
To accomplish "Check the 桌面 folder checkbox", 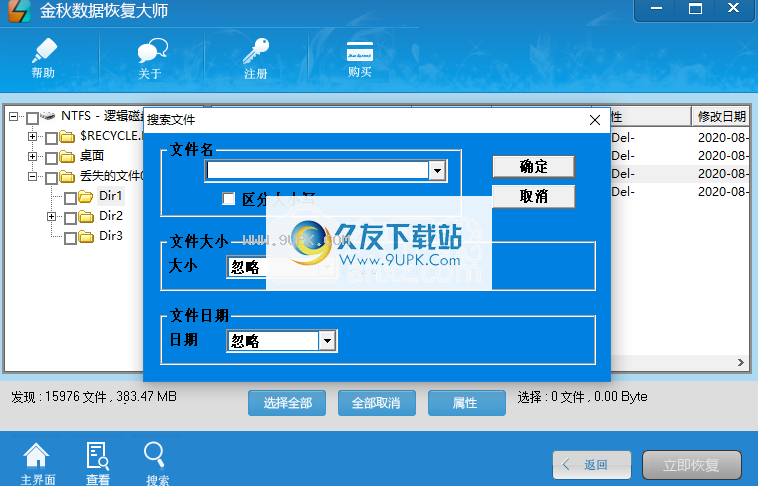I will click(x=51, y=158).
